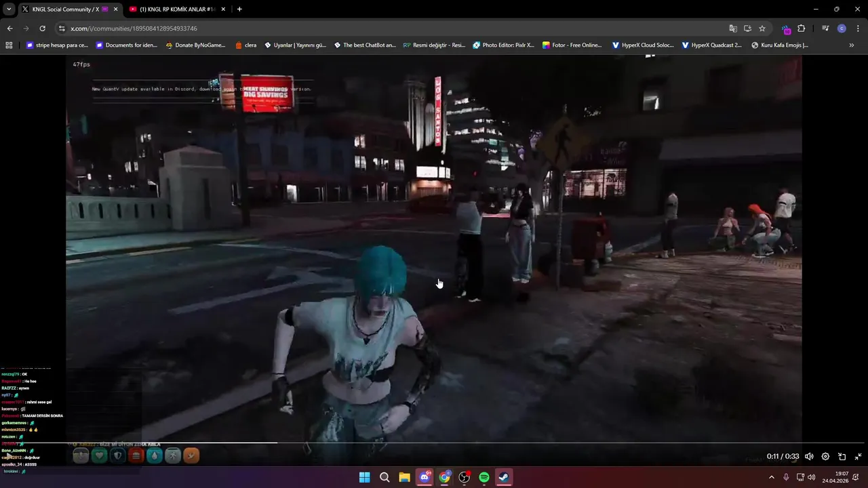The image size is (868, 488).
Task: Open the taskbar clock showing 19:07
Action: (x=835, y=477)
